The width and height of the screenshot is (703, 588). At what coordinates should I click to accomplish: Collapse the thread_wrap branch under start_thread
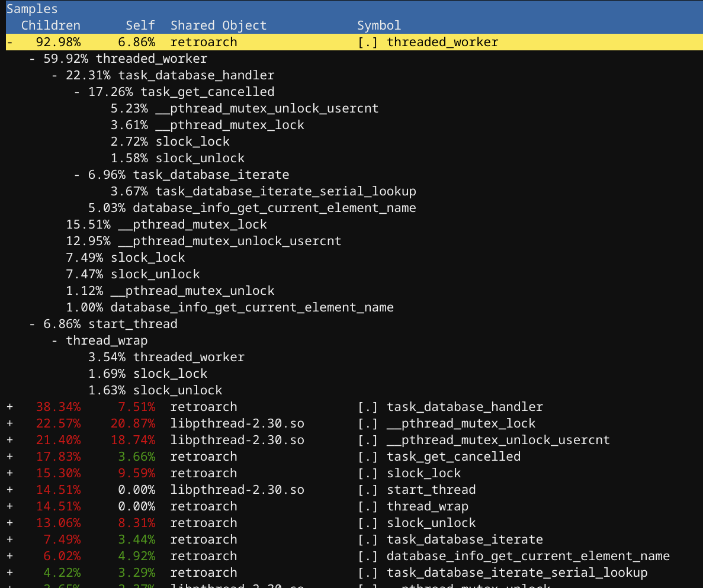54,340
